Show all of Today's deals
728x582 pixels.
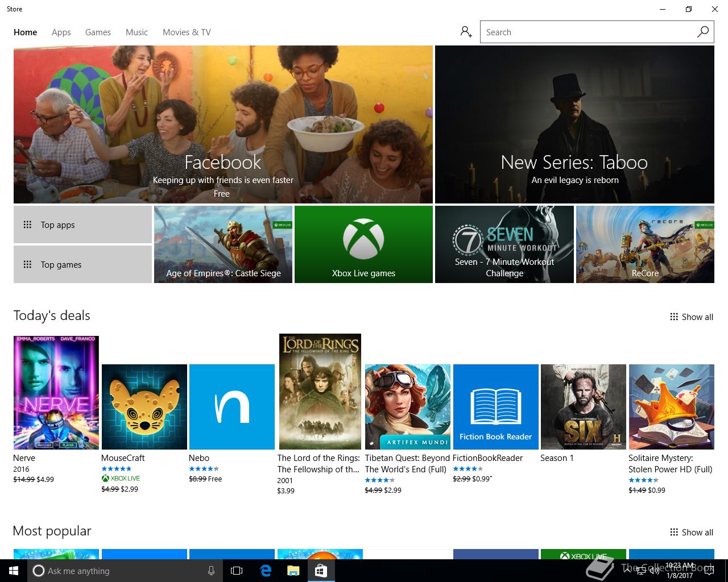tap(691, 317)
